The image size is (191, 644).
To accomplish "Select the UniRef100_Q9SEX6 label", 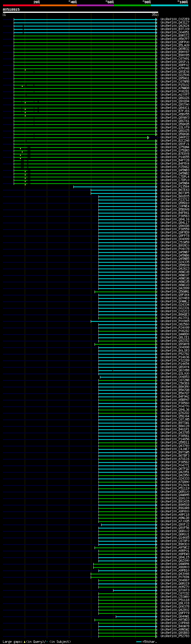I will [x=175, y=72].
